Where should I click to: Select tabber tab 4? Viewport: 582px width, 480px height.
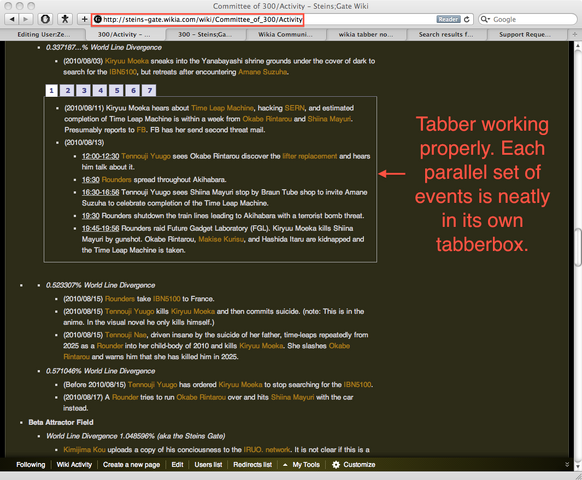(101, 90)
